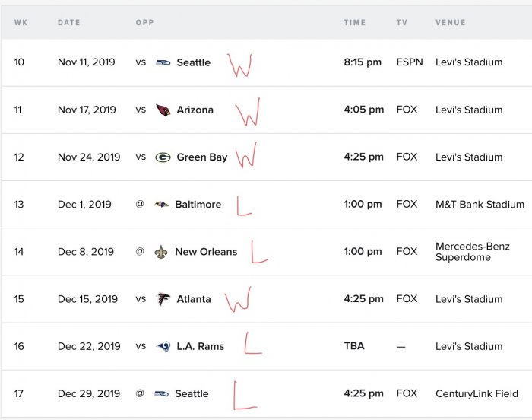Open the Green Bay team link
Viewport: 532px width, 420px height.
[202, 157]
